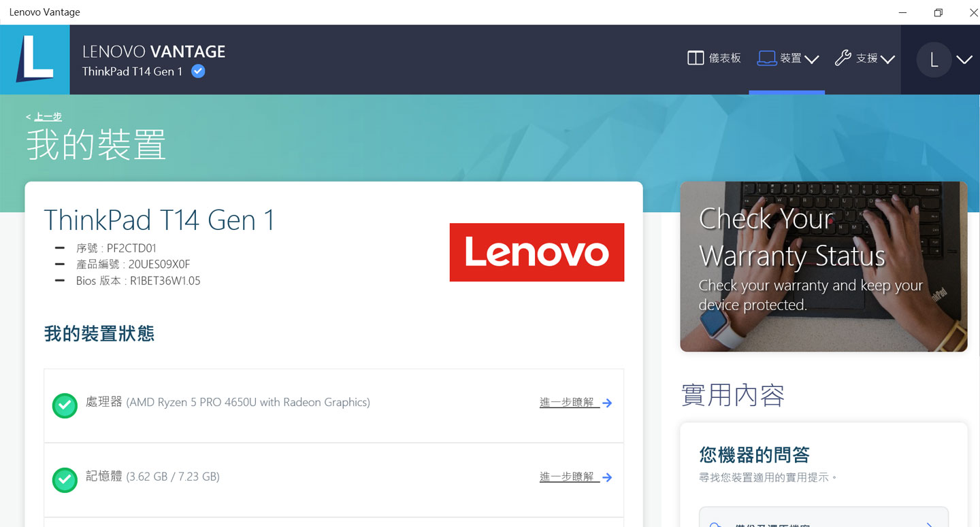Click the 我的裝置狀態 section heading
This screenshot has height=527, width=980.
[99, 333]
